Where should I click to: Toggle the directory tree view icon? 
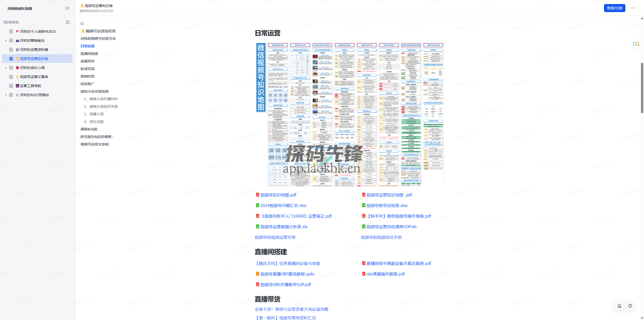tap(68, 22)
